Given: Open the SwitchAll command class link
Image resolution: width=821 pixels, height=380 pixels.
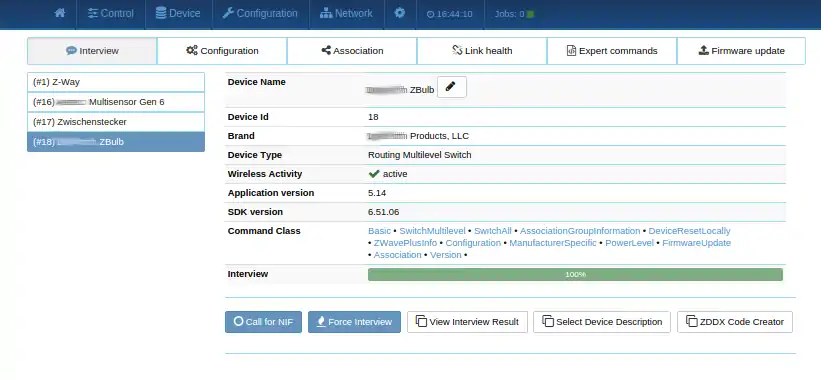Looking at the screenshot, I should click(493, 231).
